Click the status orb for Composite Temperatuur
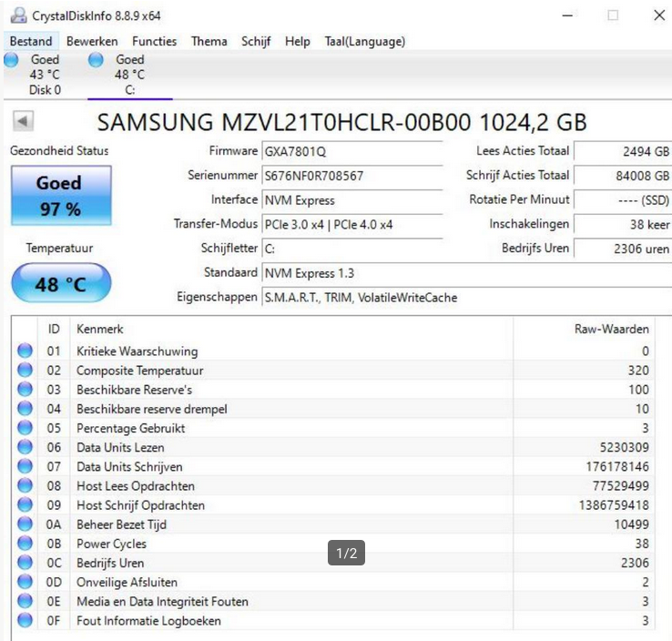672x641 pixels. point(25,370)
